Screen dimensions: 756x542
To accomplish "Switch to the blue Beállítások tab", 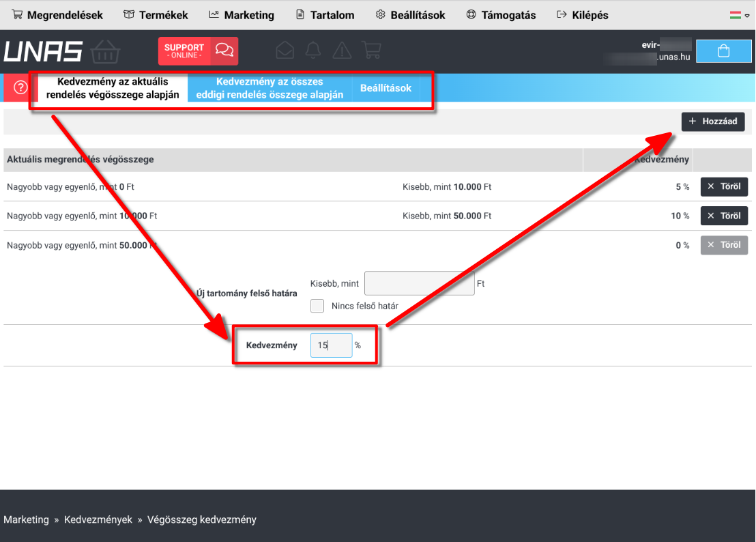I will click(386, 88).
